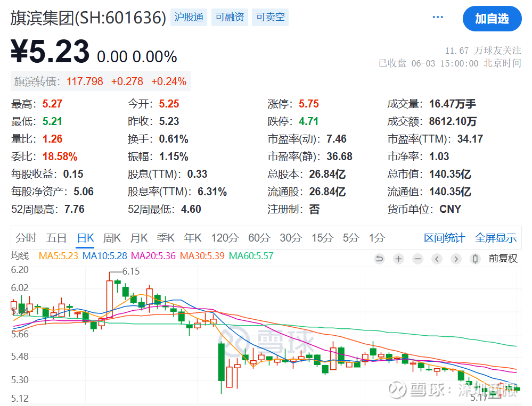The image size is (532, 406).
Task: Click the 货币单位 value CNY
Action: click(450, 209)
